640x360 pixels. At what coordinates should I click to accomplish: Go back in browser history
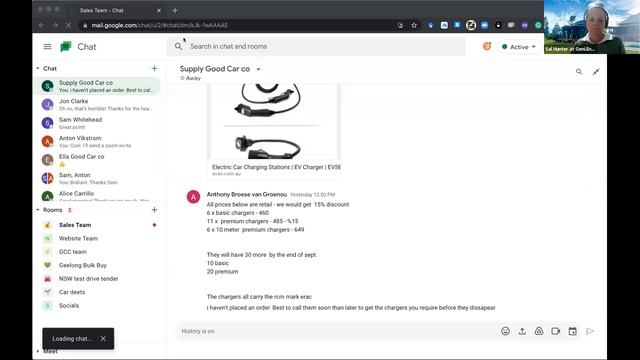[41, 25]
